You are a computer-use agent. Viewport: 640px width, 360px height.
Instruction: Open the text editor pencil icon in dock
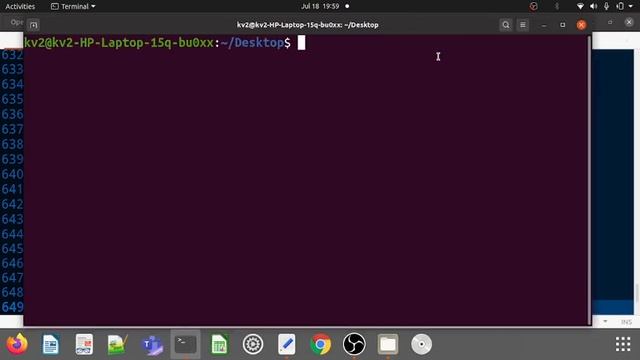[x=287, y=344]
